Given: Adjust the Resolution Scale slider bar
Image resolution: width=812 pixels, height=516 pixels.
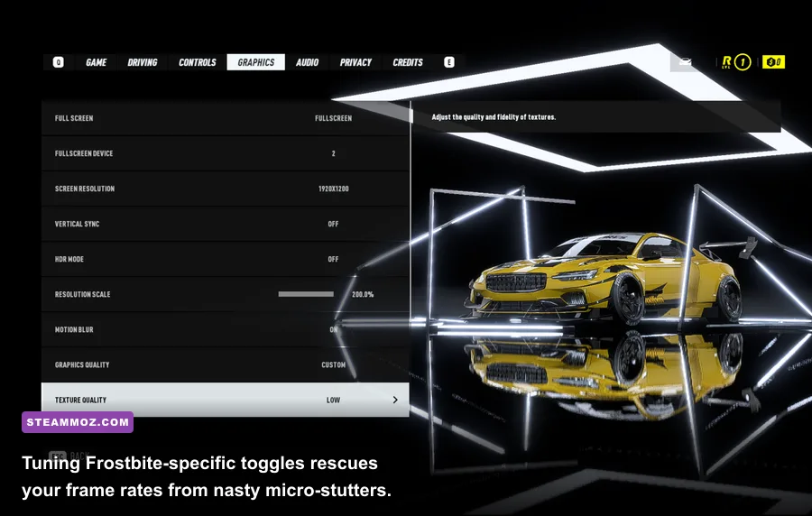Looking at the screenshot, I should (306, 294).
